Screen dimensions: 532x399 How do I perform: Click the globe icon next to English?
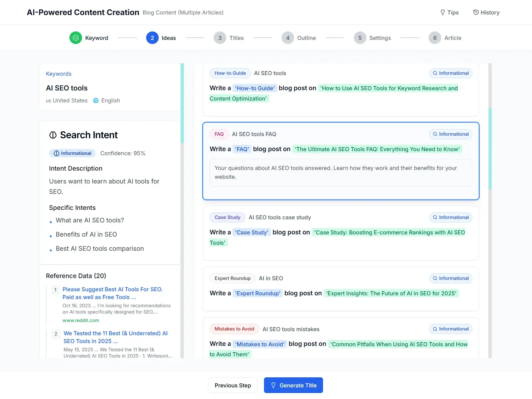[96, 101]
